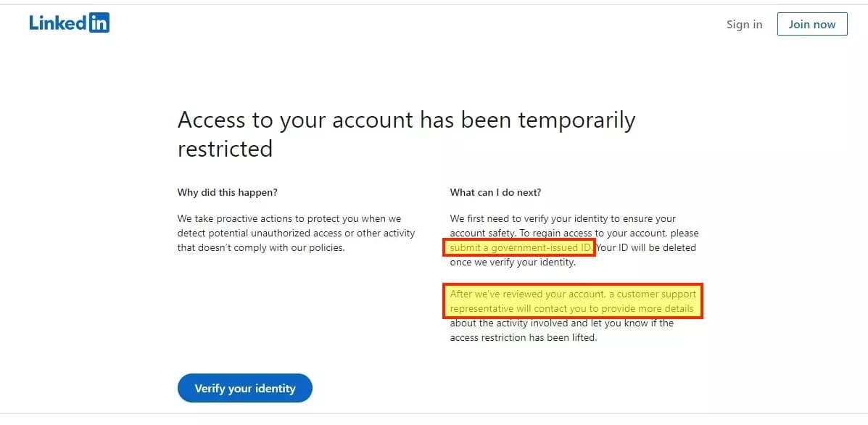Select the "Why did this happen?" heading
Screen dimensions: 868x425
(227, 192)
